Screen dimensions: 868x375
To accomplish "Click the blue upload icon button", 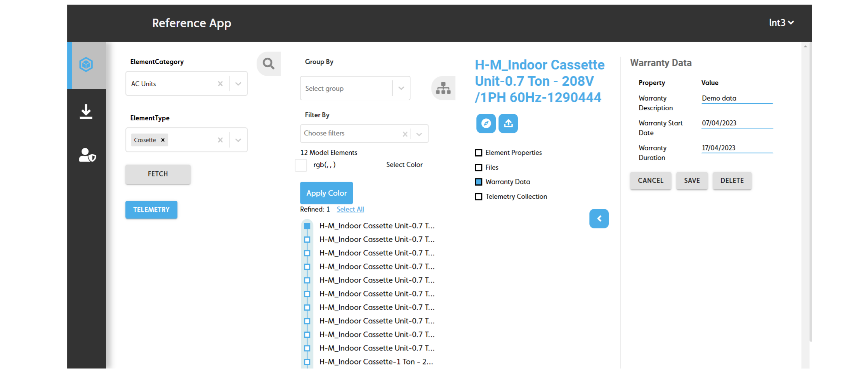I will (x=508, y=123).
